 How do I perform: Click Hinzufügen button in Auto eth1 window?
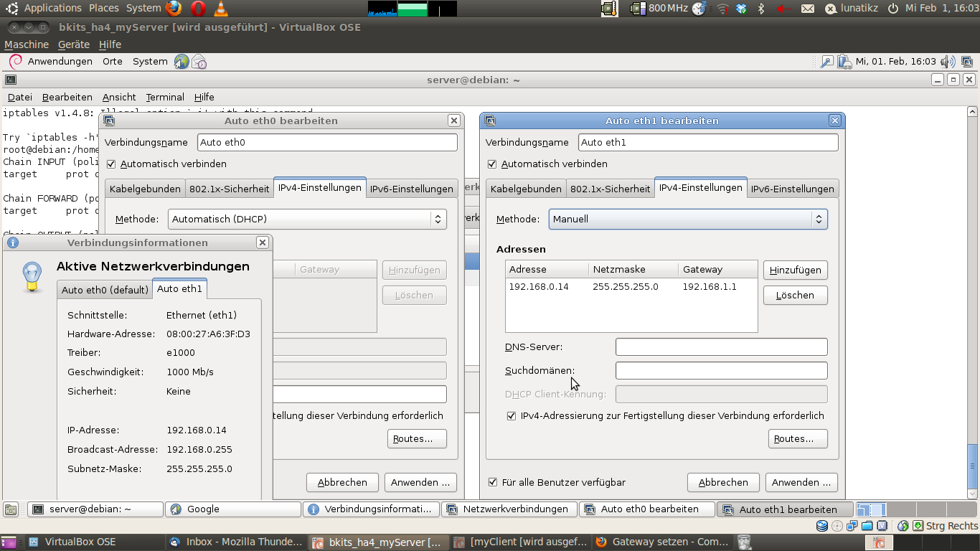[795, 270]
